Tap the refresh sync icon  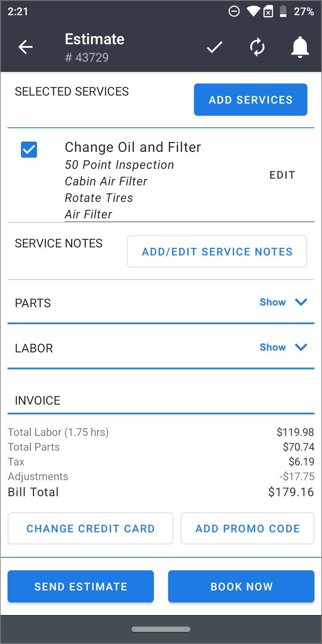point(257,47)
